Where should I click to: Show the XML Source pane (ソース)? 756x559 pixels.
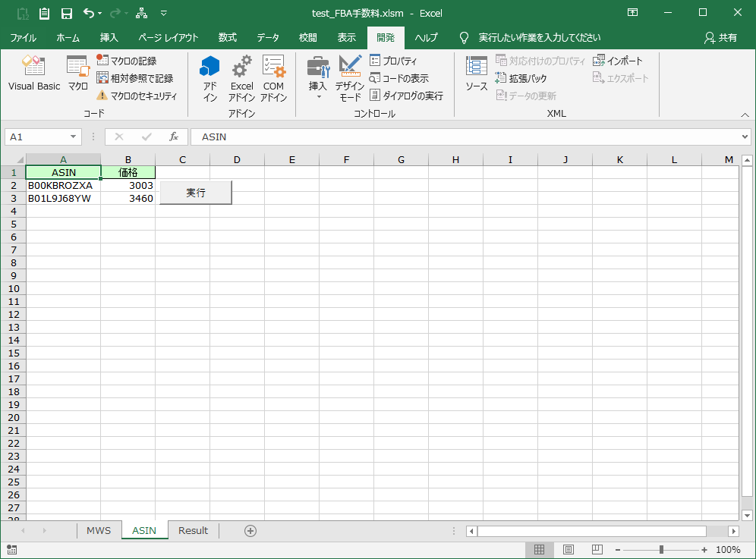coord(475,74)
